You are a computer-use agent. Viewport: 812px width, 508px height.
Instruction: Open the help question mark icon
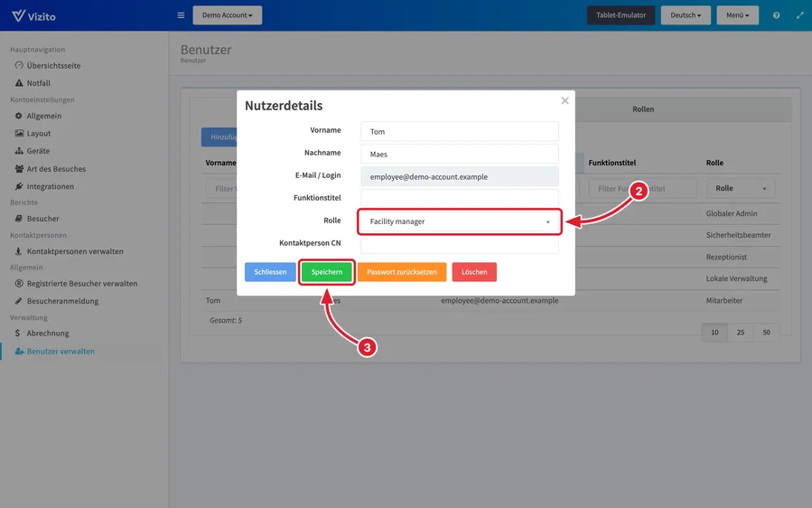776,15
